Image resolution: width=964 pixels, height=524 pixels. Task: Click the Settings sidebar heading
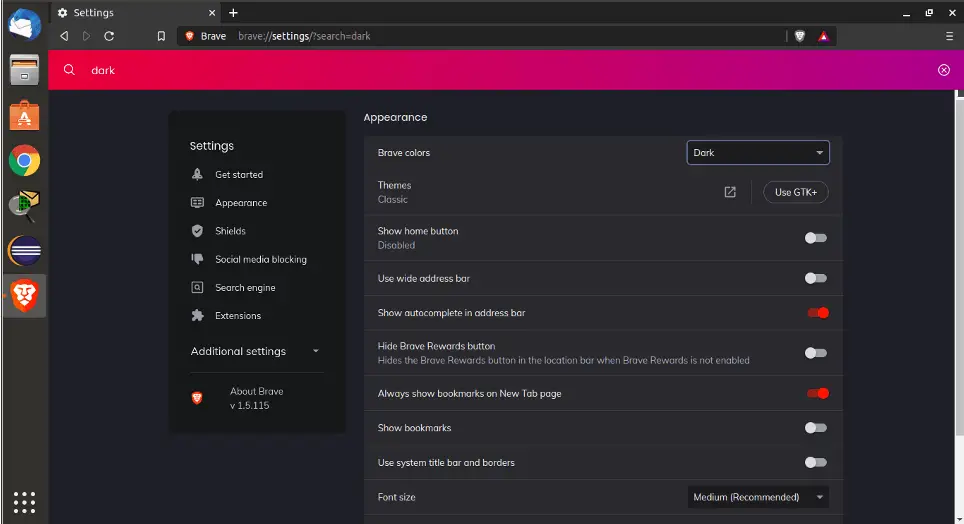[x=211, y=146]
